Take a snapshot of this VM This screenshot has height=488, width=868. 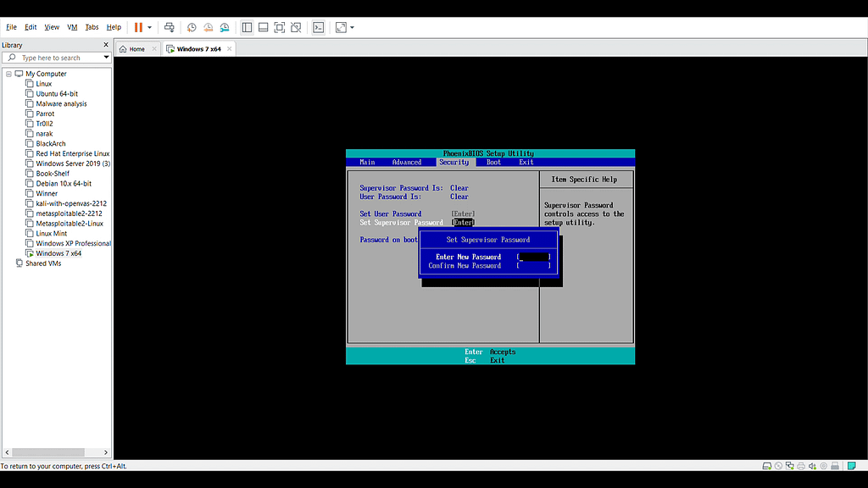pos(192,27)
